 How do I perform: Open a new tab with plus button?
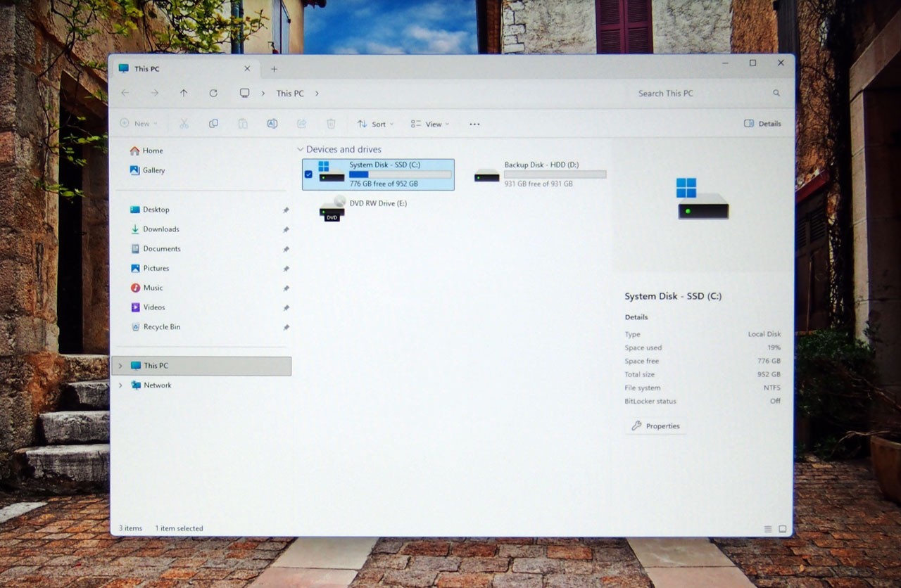coord(274,69)
